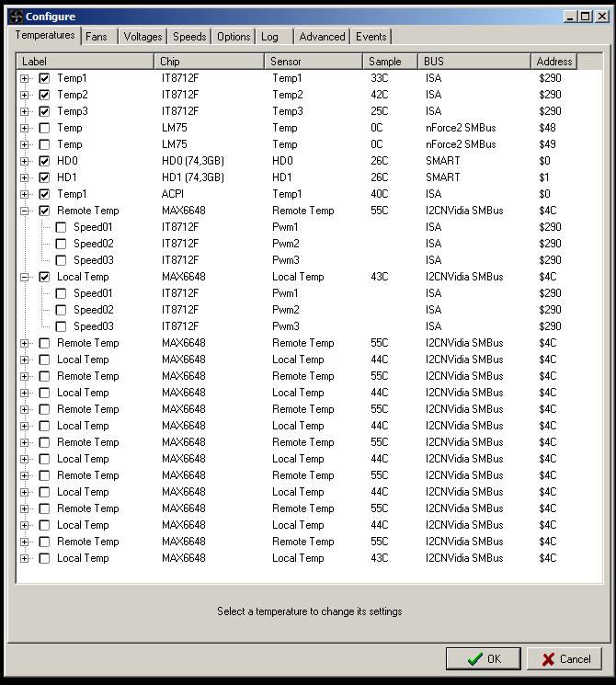Click the Address column header

[x=554, y=62]
